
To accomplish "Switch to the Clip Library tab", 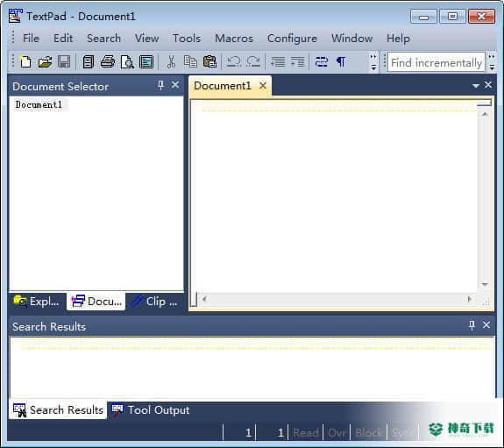I will (x=154, y=302).
